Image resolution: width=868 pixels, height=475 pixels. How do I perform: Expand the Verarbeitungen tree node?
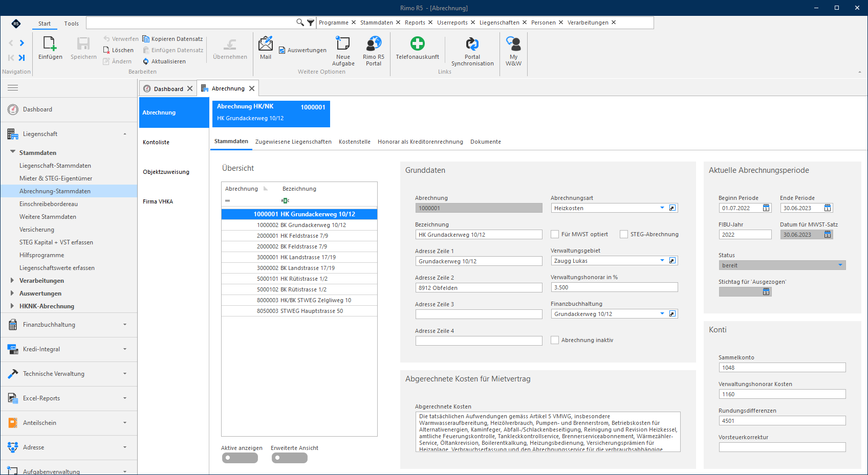pos(12,280)
